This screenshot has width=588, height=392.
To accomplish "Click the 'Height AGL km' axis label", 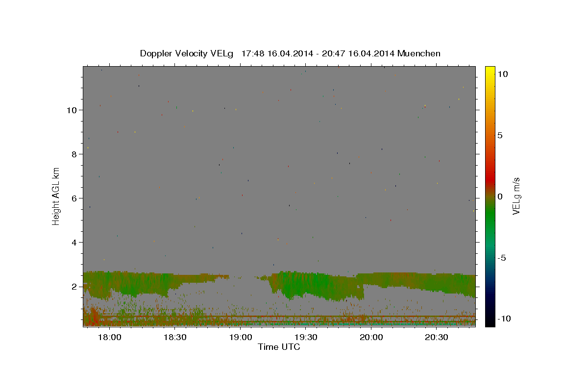I will (x=56, y=196).
